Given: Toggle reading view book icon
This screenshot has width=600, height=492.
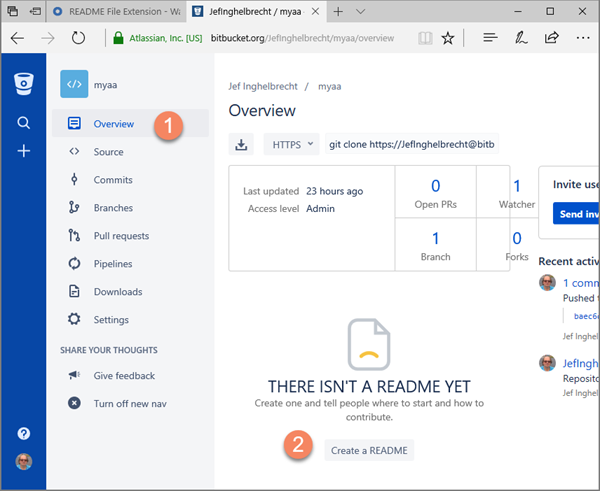Looking at the screenshot, I should (425, 38).
